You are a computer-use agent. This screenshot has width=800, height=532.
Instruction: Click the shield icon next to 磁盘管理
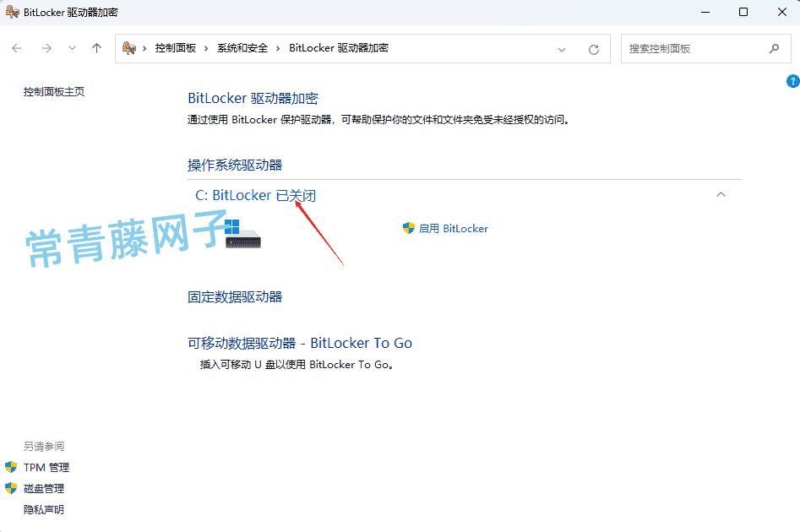pos(11,488)
